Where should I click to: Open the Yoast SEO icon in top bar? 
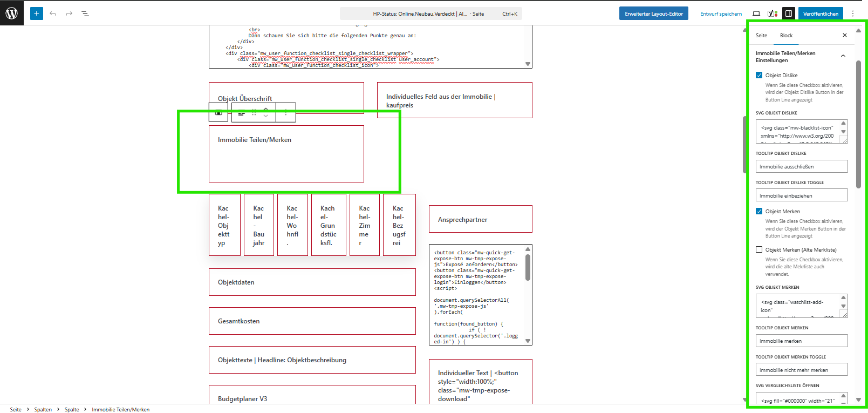773,13
